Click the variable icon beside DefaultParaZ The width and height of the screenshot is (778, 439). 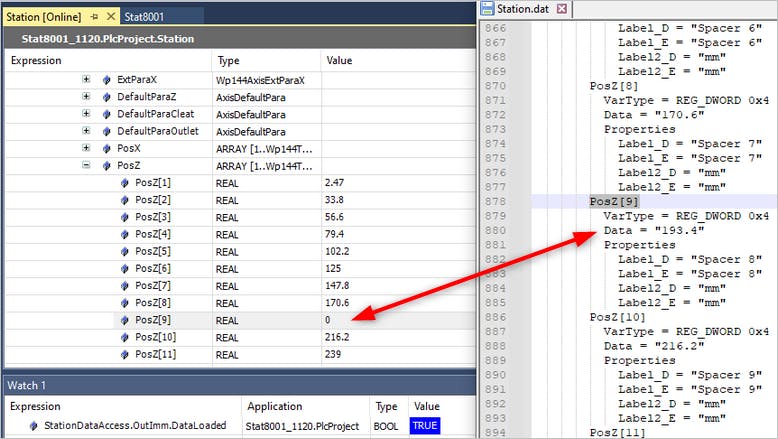[x=106, y=97]
